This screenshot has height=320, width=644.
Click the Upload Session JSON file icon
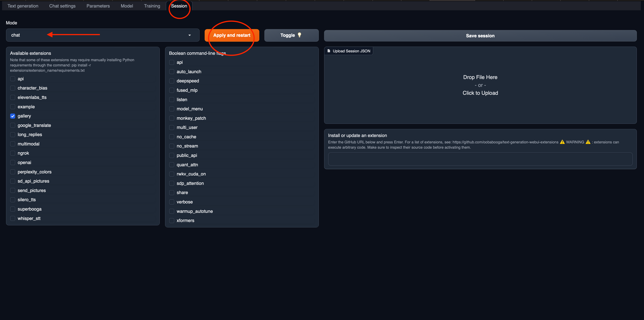click(329, 51)
